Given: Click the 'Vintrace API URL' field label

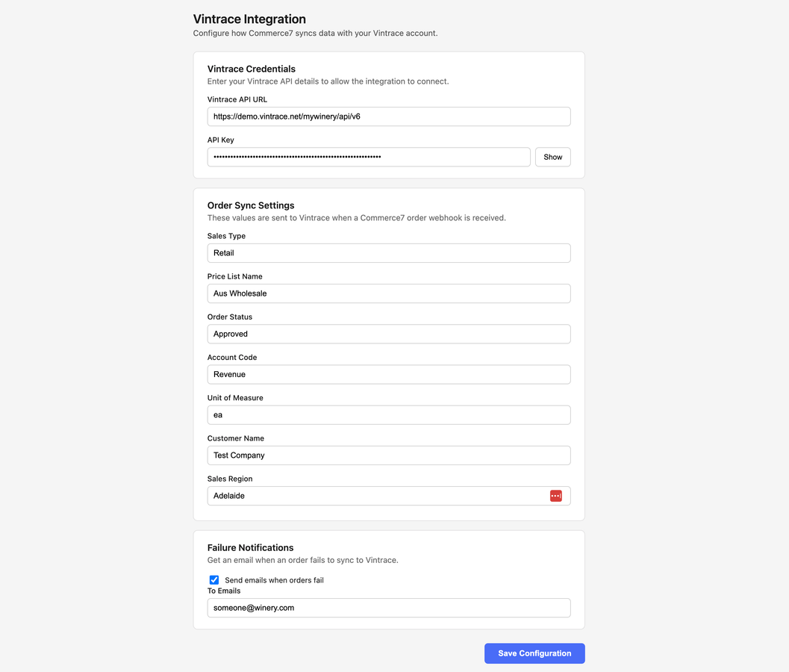Looking at the screenshot, I should [x=237, y=99].
